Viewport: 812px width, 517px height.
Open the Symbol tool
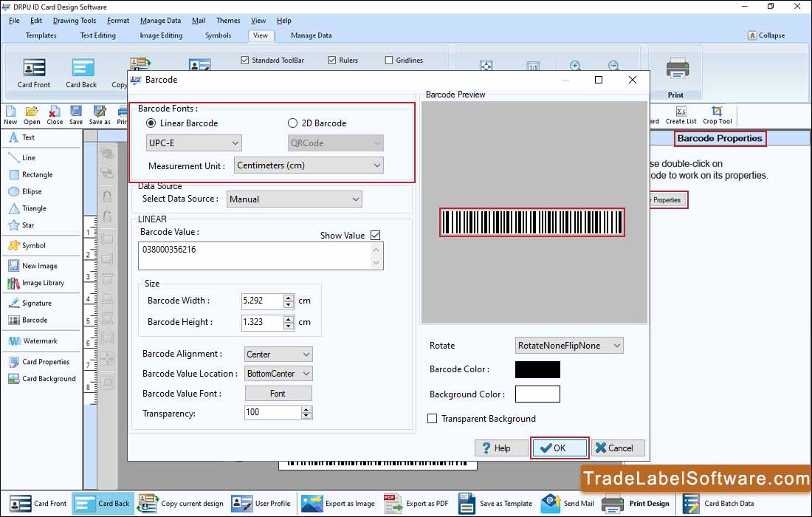tap(27, 245)
